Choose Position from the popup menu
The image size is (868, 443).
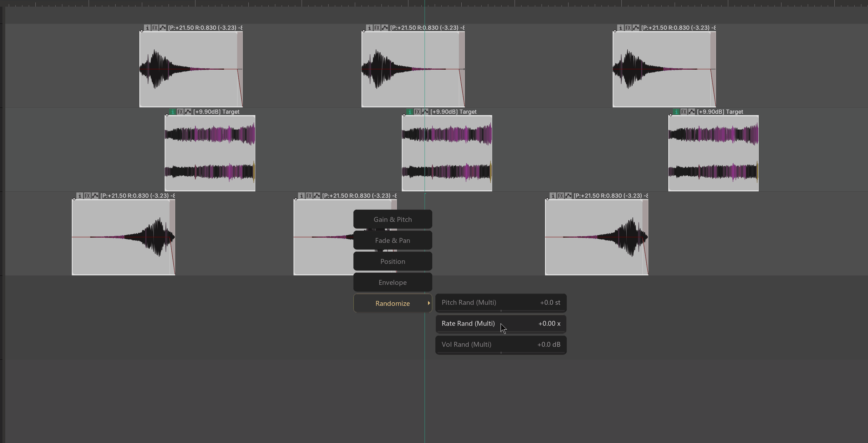coord(393,261)
